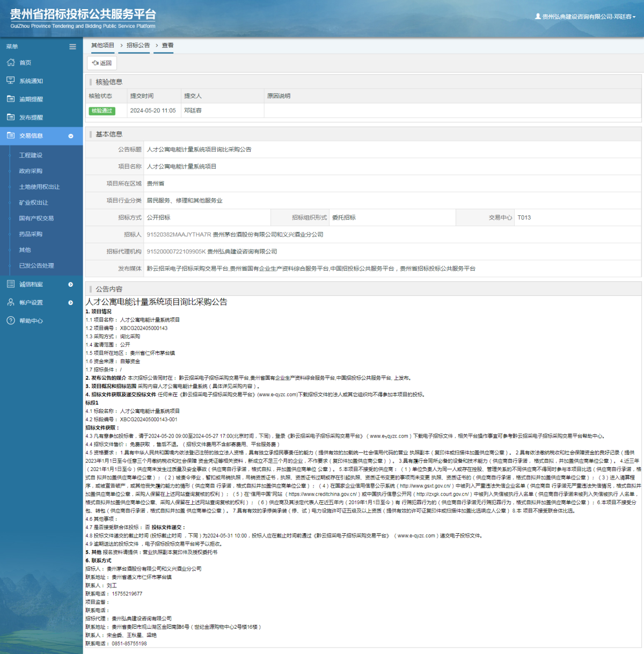Viewport: 644px width, 654px height.
Task: Open 帮助中心 question mark icon
Action: [11, 321]
